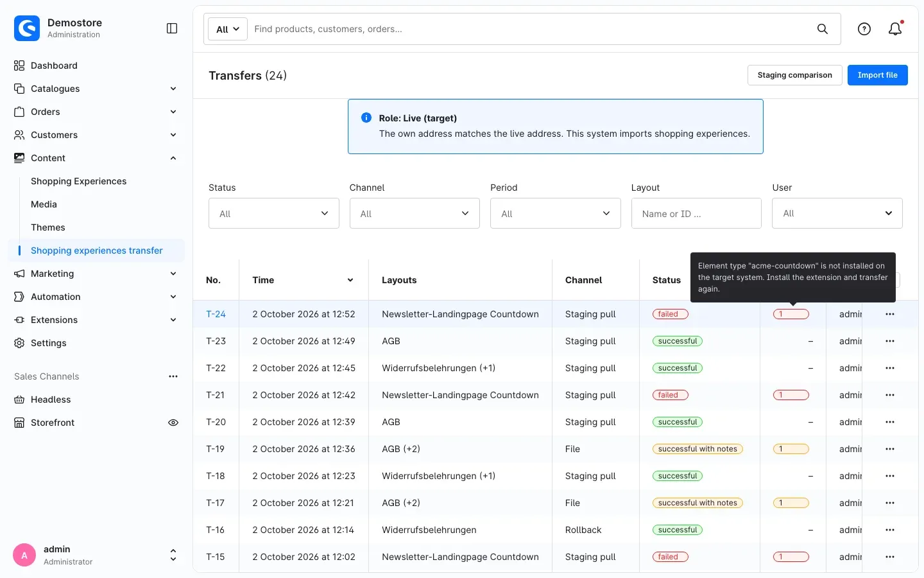Click the failed status of T-15
The height and width of the screenshot is (578, 924).
point(670,557)
